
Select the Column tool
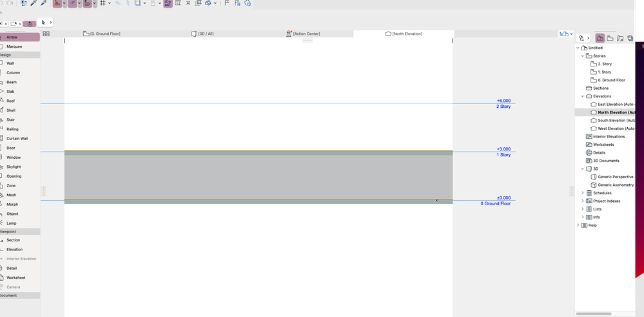tap(20, 73)
